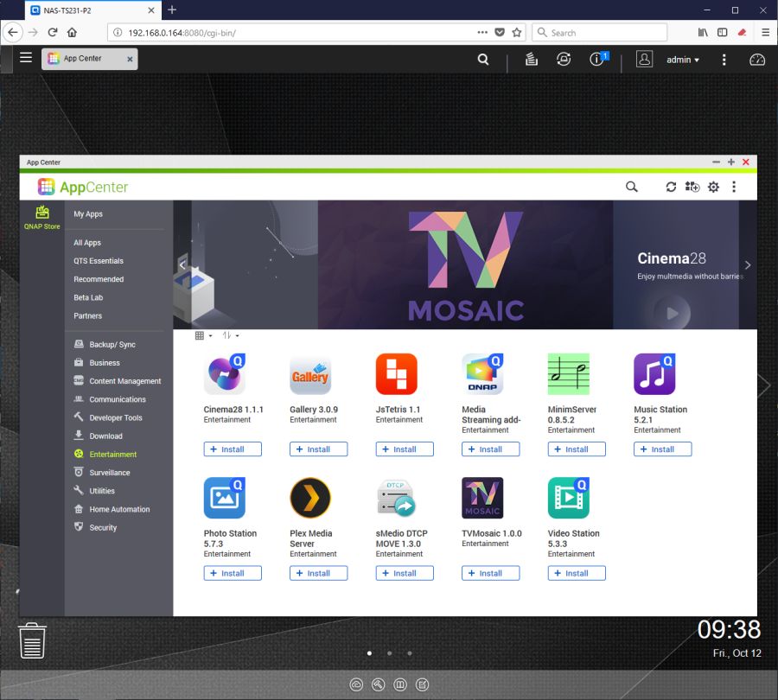Screen dimensions: 778x700
Task: Select All Apps category
Action: (86, 243)
